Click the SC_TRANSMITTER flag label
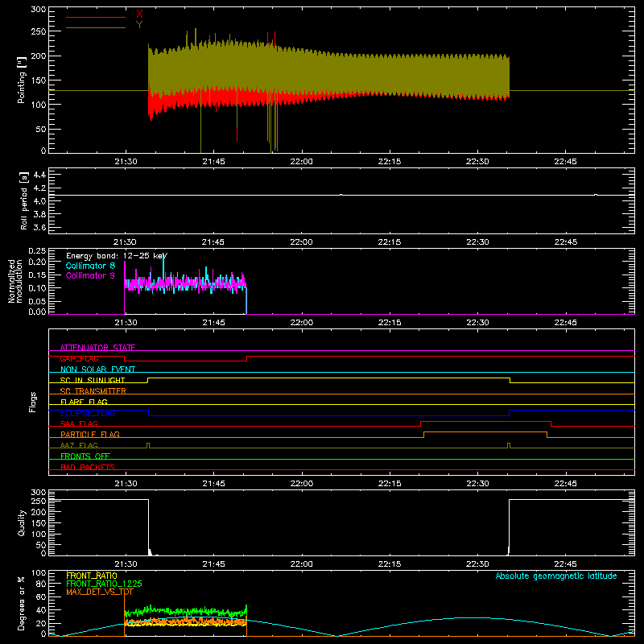 coord(93,391)
